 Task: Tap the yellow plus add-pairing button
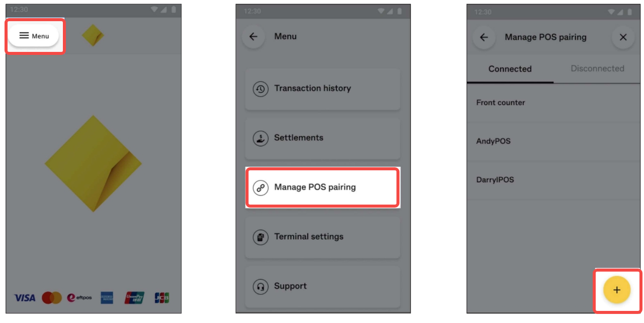(617, 290)
